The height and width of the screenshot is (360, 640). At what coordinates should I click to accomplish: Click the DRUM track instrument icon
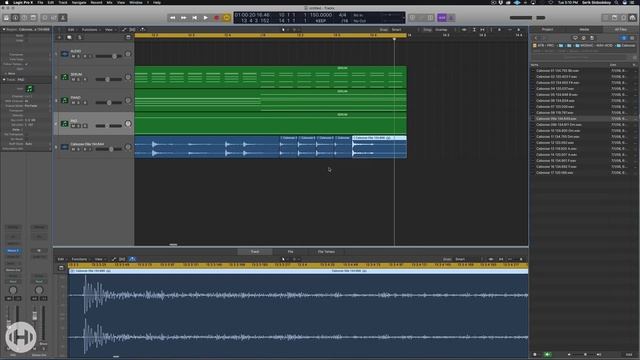tap(64, 77)
